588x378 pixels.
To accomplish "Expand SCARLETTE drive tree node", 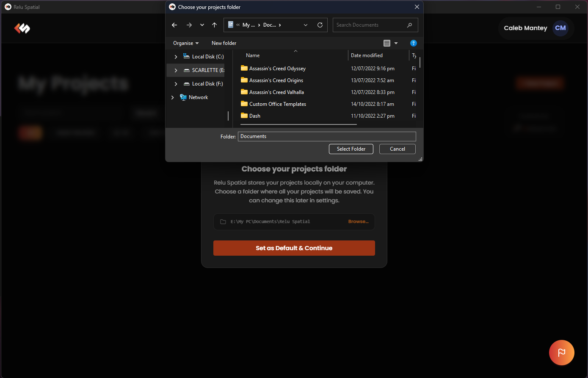I will click(176, 70).
